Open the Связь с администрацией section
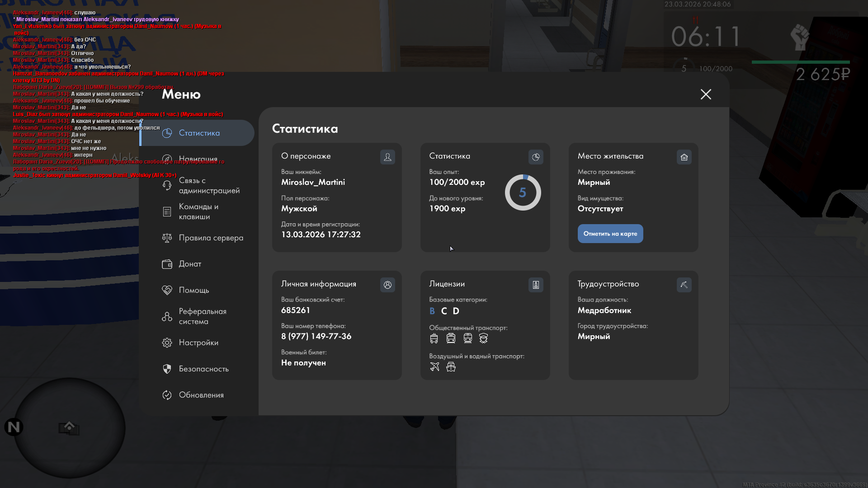Viewport: 868px width, 488px height. click(x=209, y=185)
